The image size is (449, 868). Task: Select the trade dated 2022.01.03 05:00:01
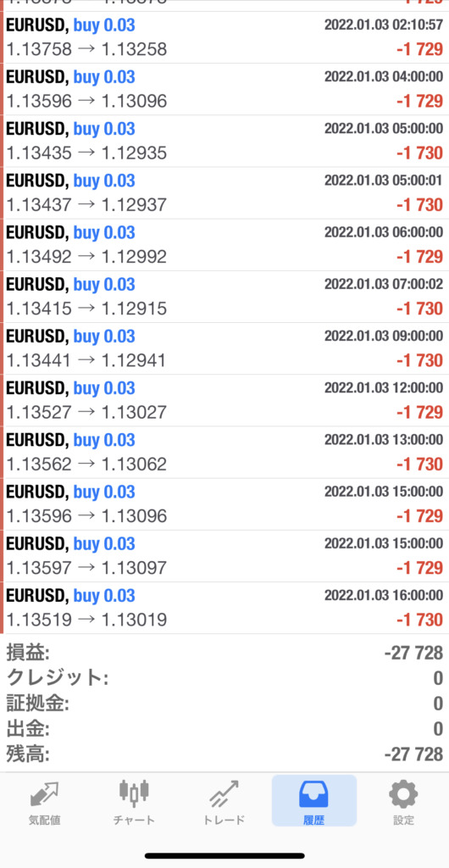pyautogui.click(x=224, y=193)
